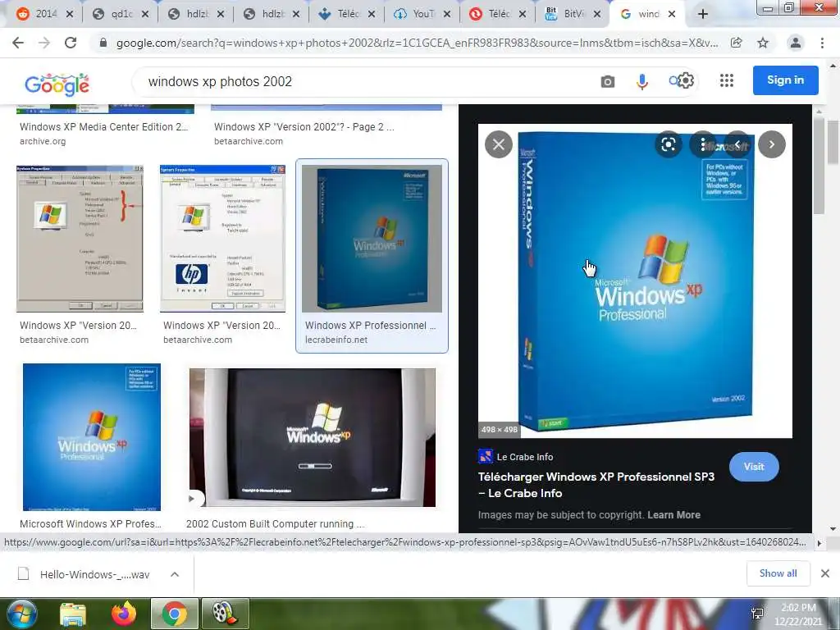The height and width of the screenshot is (630, 840).
Task: Bookmark this page with the star
Action: click(x=763, y=43)
